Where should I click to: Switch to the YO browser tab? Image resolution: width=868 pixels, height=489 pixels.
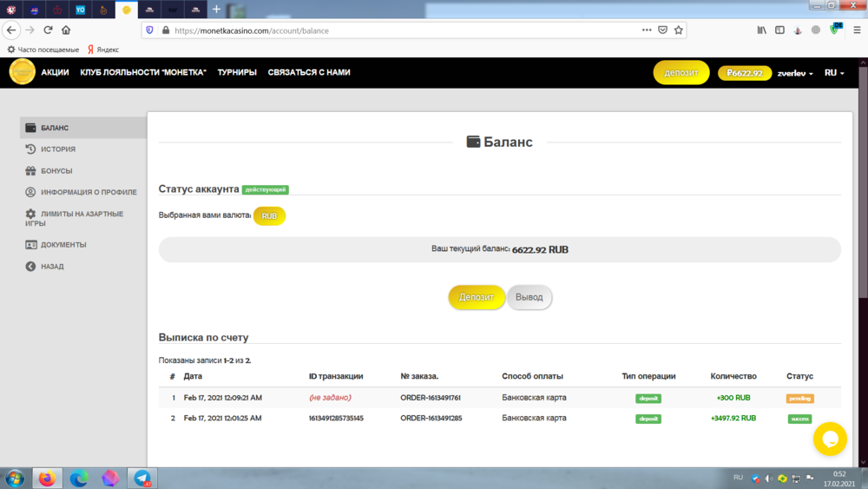80,10
